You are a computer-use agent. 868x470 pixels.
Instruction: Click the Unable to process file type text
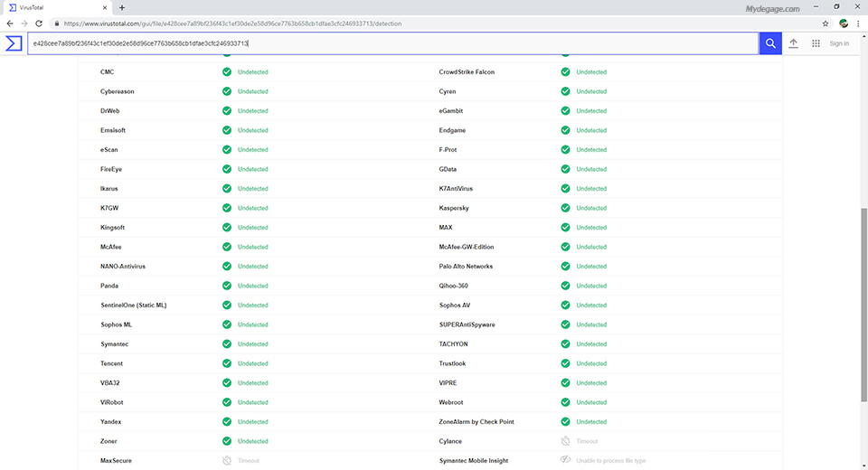(x=610, y=461)
